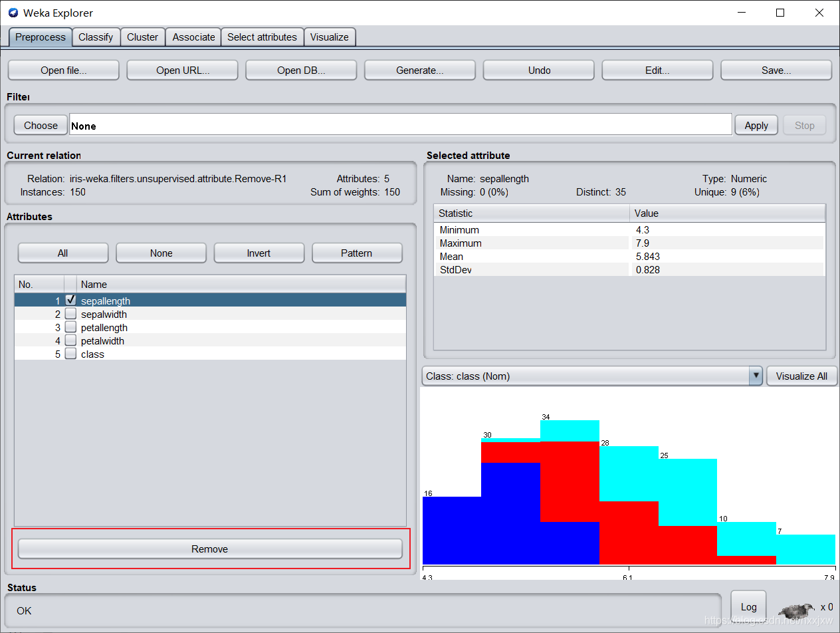Click the histogram bar labeled 16

click(x=451, y=531)
